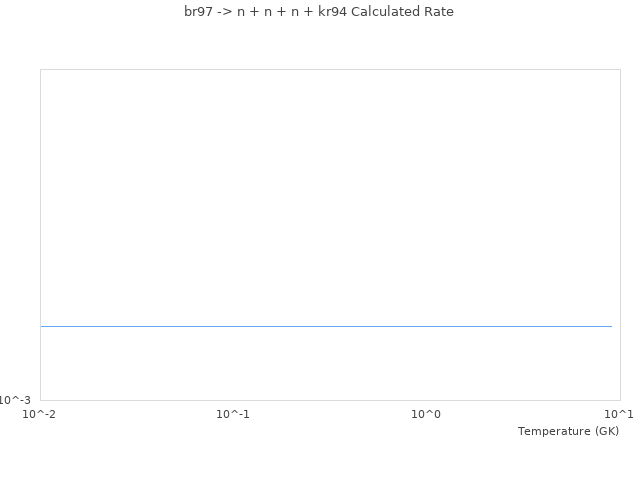Click the 10^-2 x-axis tick label
This screenshot has height=480, width=640.
pyautogui.click(x=40, y=414)
